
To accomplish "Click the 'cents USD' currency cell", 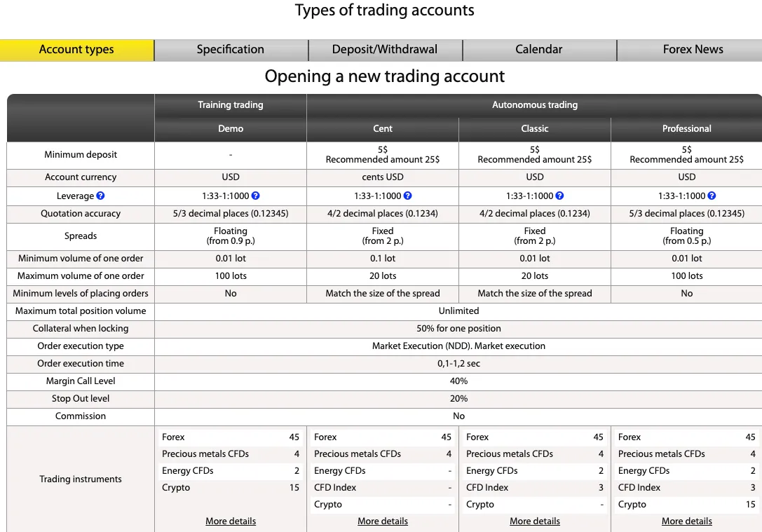I will 383,177.
